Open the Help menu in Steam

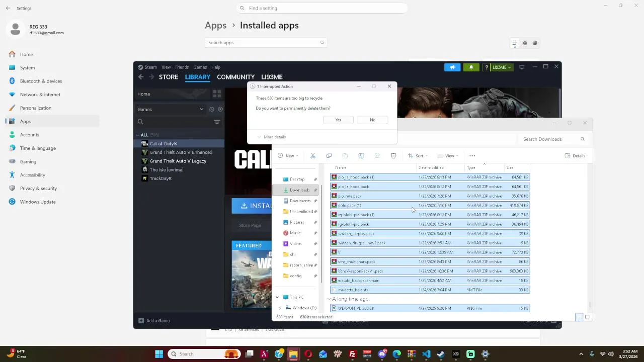click(216, 67)
